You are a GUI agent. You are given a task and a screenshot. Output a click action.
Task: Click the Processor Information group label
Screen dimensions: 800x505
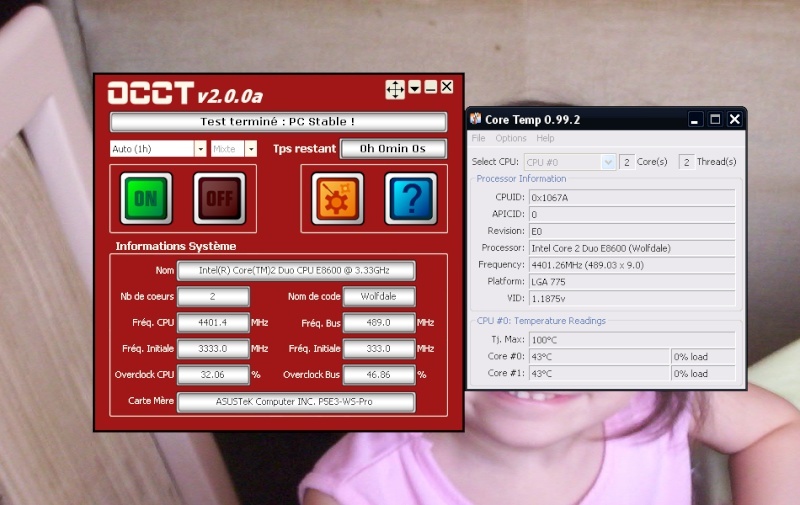pos(521,179)
